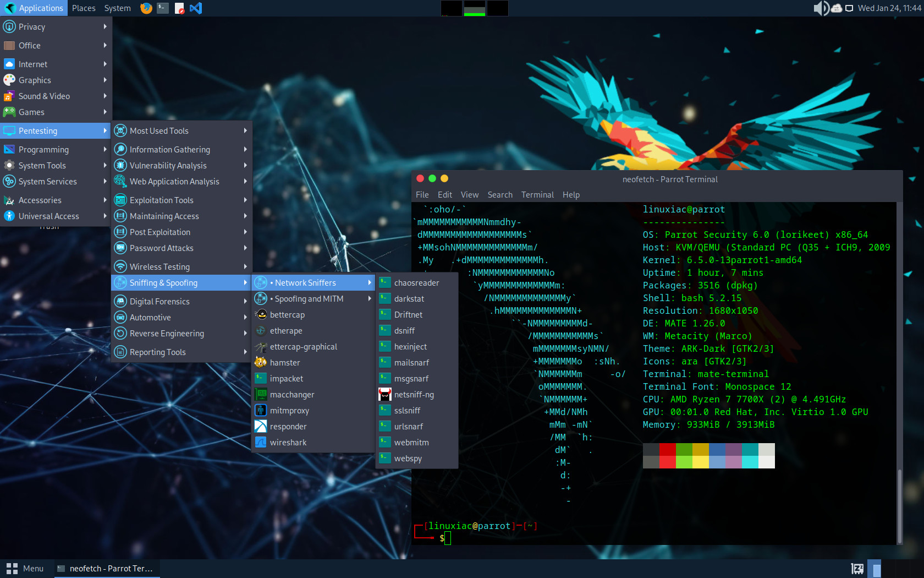This screenshot has width=924, height=578.
Task: Open the Pluma editor panel launcher
Action: tap(179, 8)
